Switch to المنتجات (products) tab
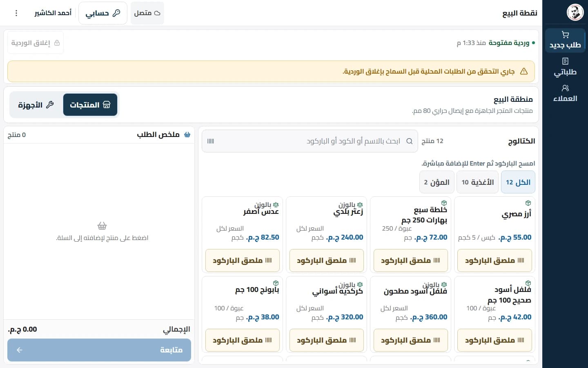Image resolution: width=588 pixels, height=368 pixels. pyautogui.click(x=90, y=105)
